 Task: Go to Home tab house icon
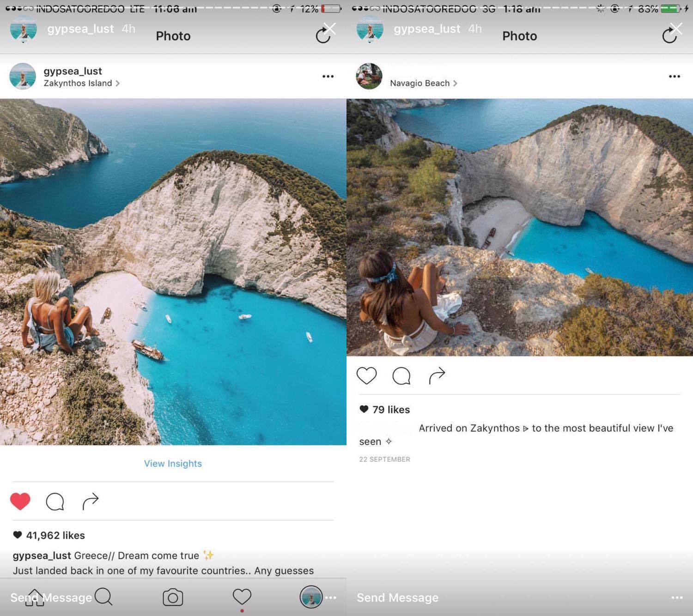35,597
